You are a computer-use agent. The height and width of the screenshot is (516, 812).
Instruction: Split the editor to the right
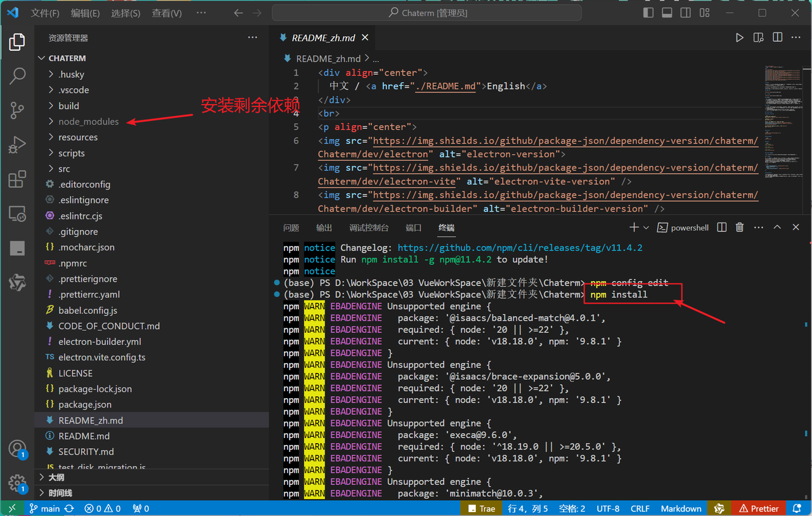[777, 38]
